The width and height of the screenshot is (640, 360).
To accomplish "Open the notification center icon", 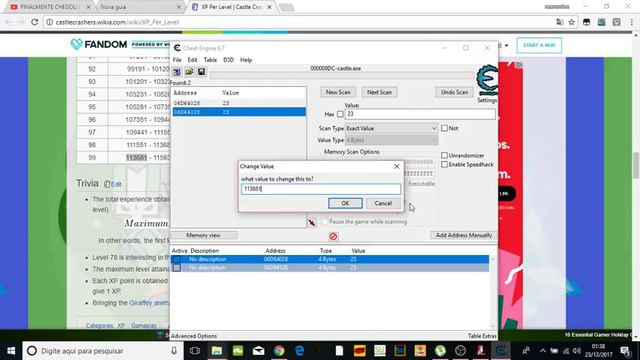I will pos(625,351).
